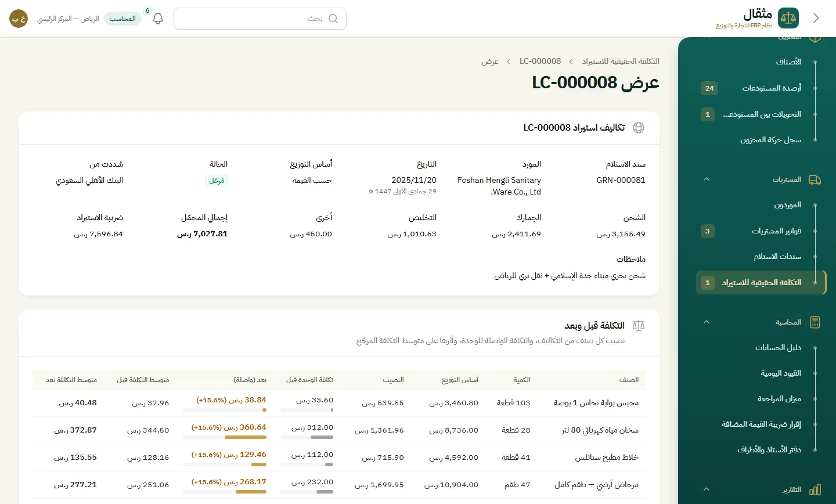836x504 pixels.
Task: Click total loaded amount 7,027.81
Action: [202, 234]
